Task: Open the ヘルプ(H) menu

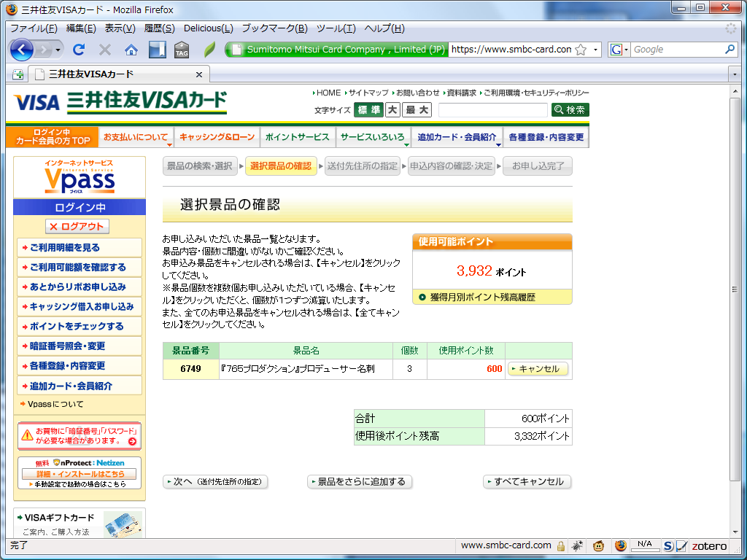Action: pyautogui.click(x=384, y=28)
